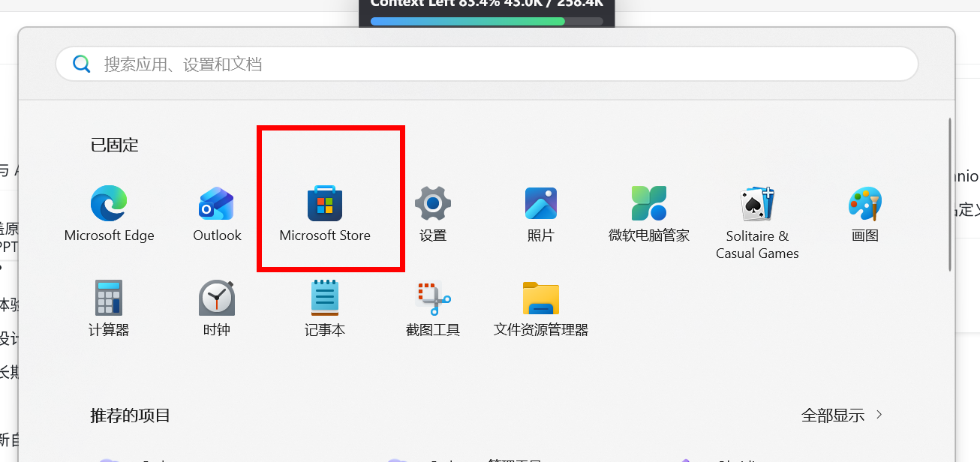Launch the 画图 (Paint) app
This screenshot has width=980, height=462.
pyautogui.click(x=865, y=214)
